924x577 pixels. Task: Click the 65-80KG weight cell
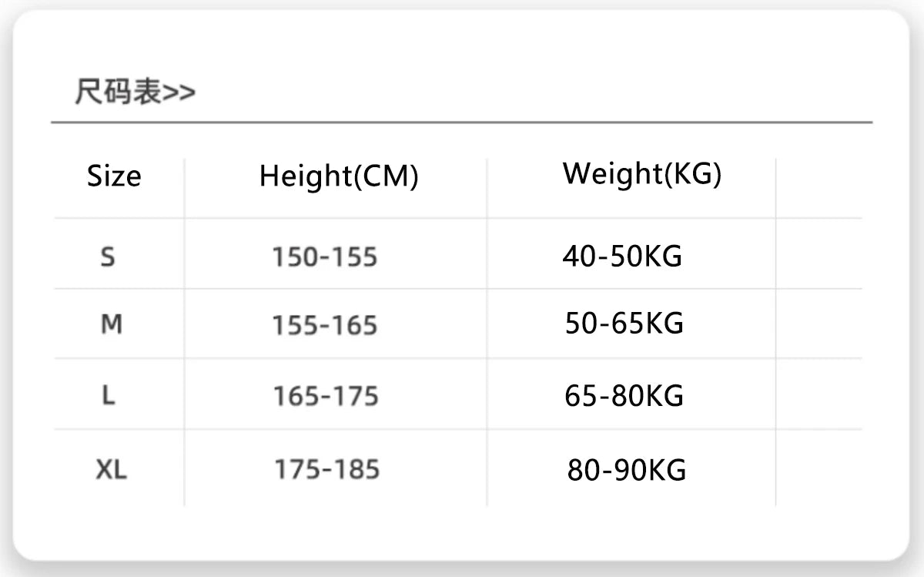click(x=624, y=396)
